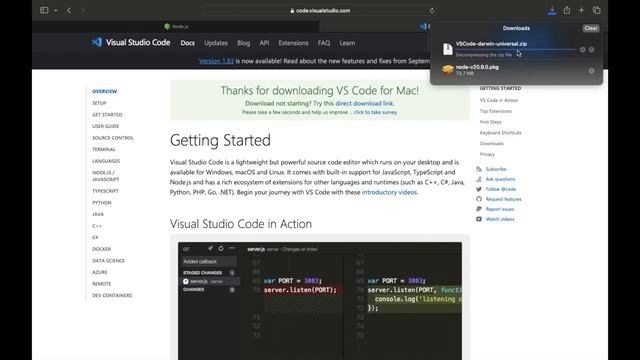Select Overview in docs sidebar
Image resolution: width=640 pixels, height=360 pixels.
click(104, 91)
